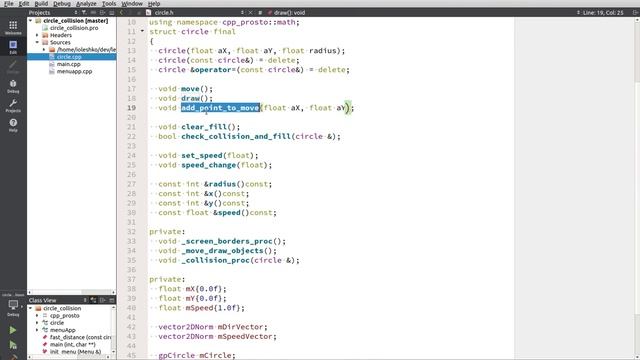
Task: Expand menuApp class in Class View
Action: coord(37,330)
